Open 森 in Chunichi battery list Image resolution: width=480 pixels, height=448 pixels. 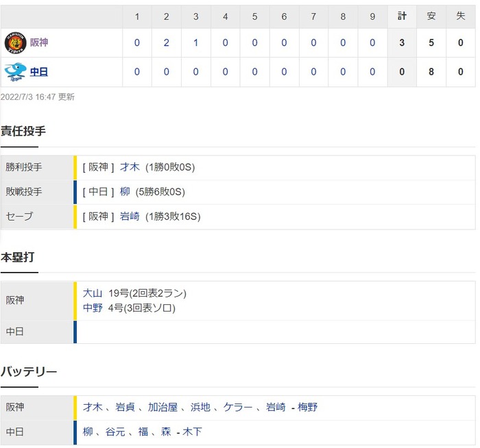point(166,432)
